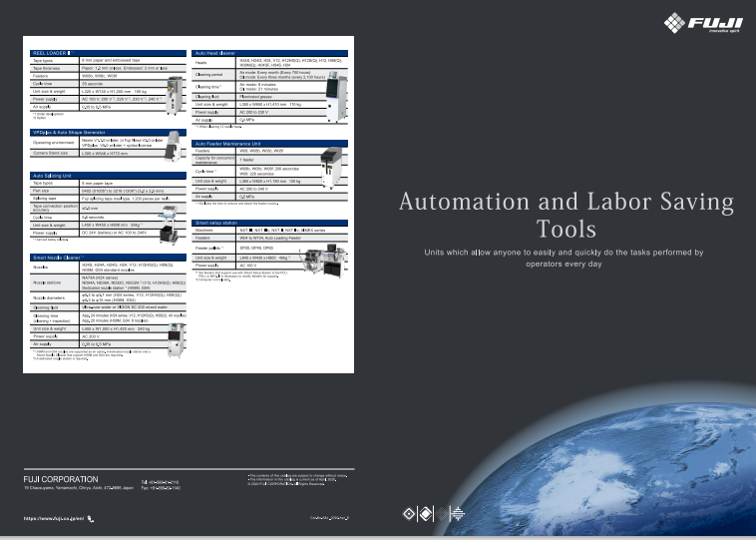Click the Auto Head Cleaner machine photo

pyautogui.click(x=336, y=97)
